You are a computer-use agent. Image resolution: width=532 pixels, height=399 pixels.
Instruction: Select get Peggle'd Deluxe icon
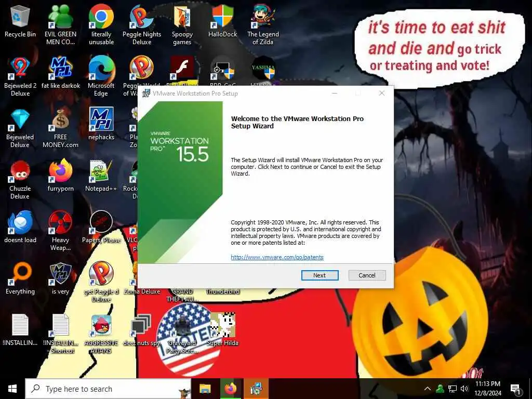point(101,282)
